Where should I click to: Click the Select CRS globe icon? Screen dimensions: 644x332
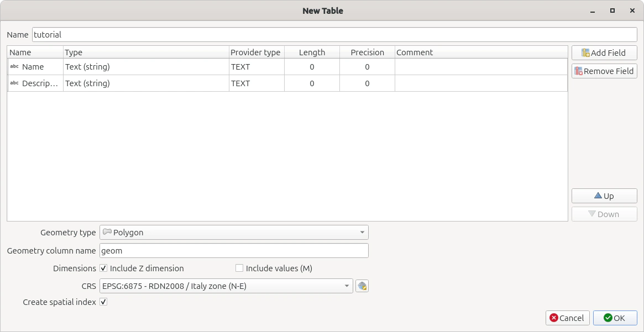[x=362, y=286]
